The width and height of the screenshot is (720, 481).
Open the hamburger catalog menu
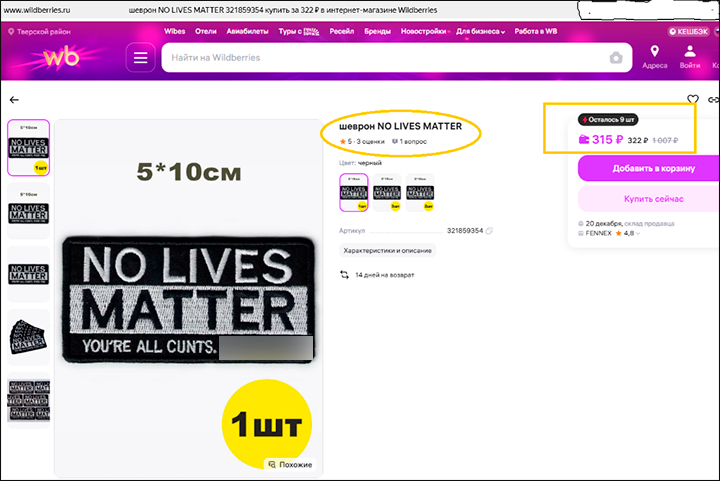[x=141, y=58]
